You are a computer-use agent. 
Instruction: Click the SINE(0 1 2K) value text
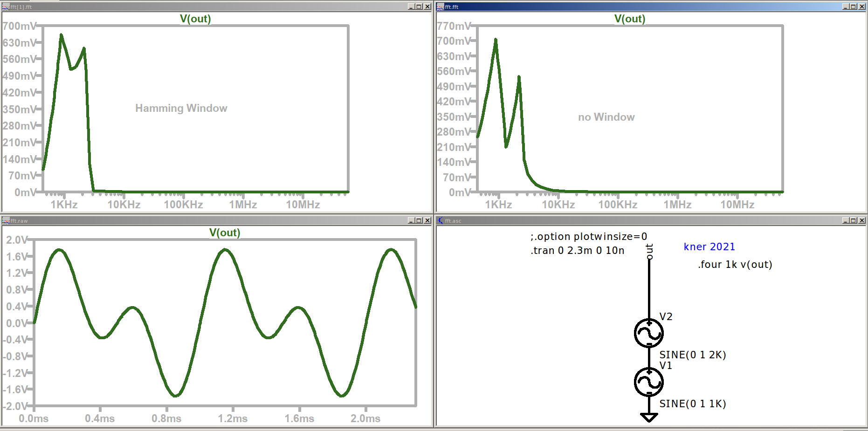pos(692,355)
